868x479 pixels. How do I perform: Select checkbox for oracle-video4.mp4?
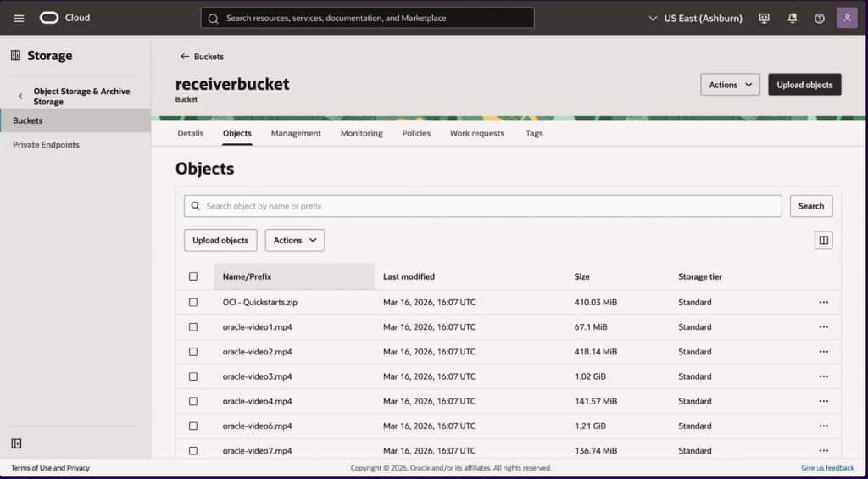(x=193, y=402)
